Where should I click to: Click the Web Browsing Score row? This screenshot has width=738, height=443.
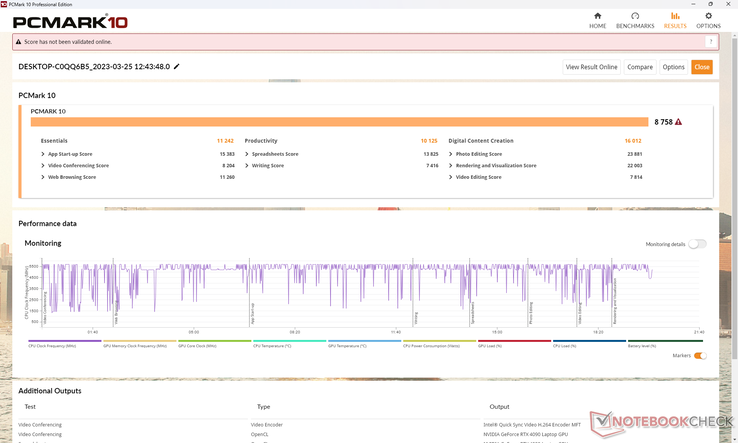coord(71,177)
